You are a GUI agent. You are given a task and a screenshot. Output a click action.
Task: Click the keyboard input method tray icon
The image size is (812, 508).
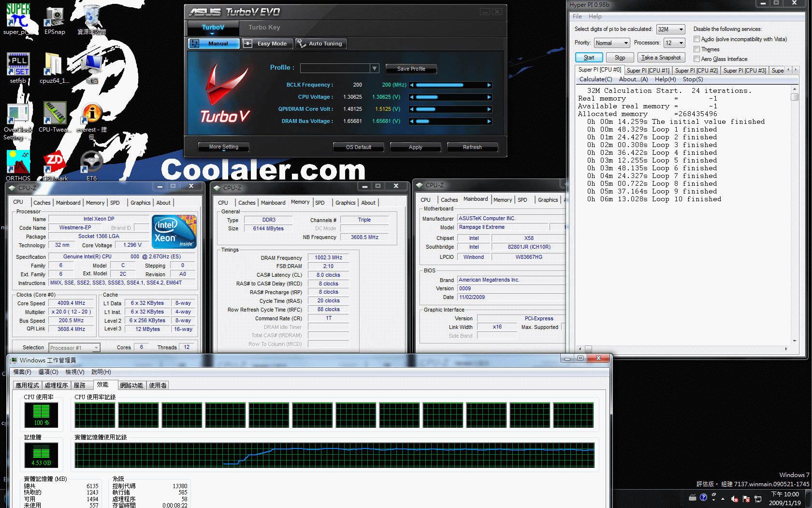tap(693, 497)
